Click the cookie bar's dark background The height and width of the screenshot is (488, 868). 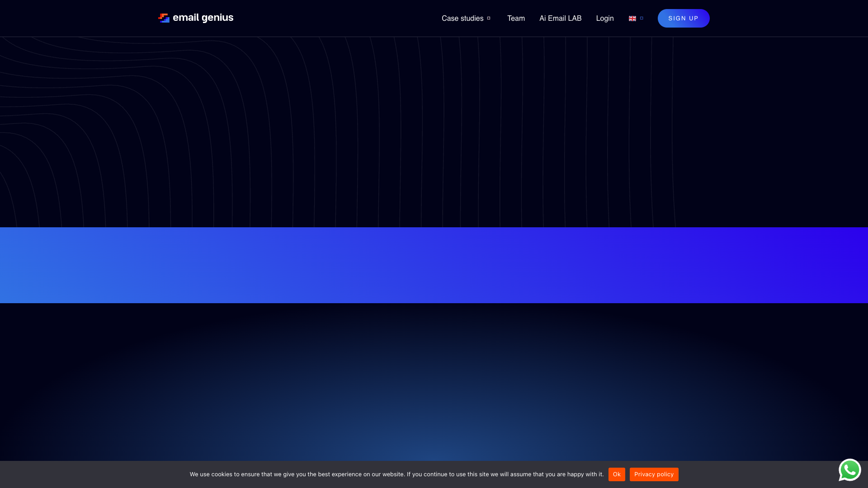[90, 474]
